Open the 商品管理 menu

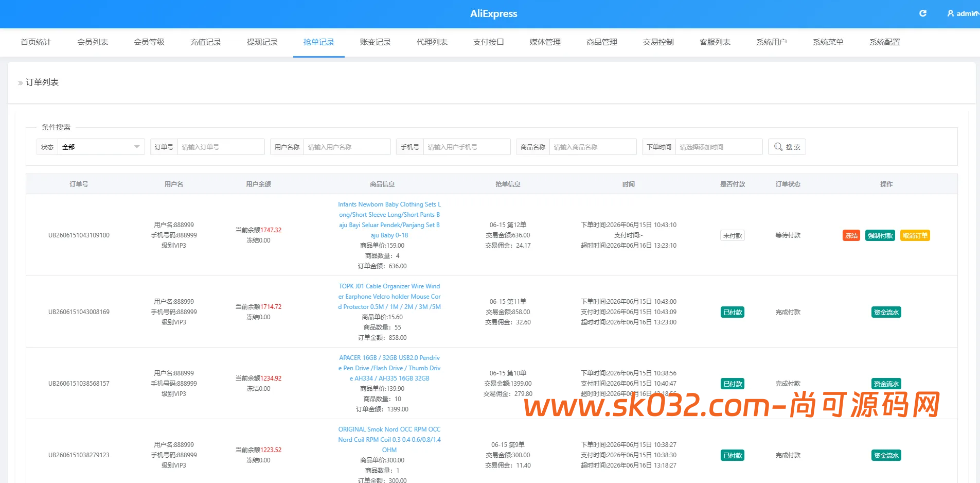(602, 42)
